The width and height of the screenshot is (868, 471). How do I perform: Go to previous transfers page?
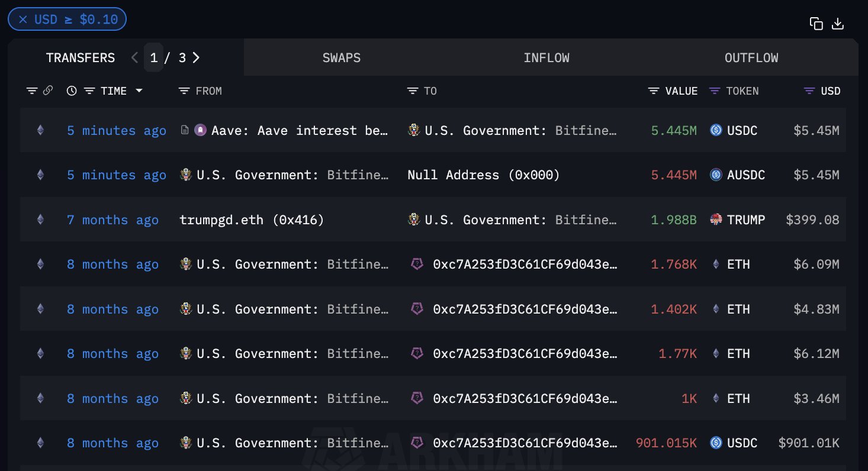(x=134, y=57)
